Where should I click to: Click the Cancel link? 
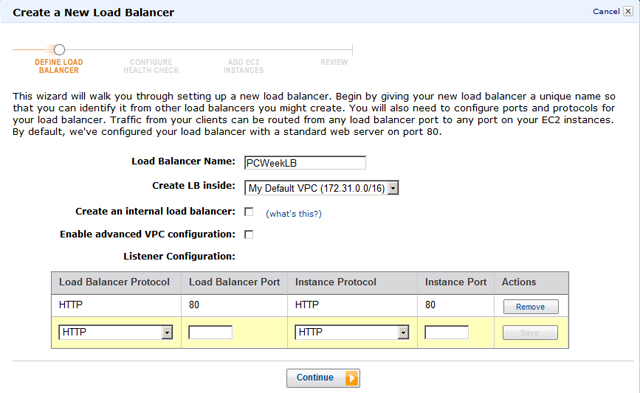[606, 11]
